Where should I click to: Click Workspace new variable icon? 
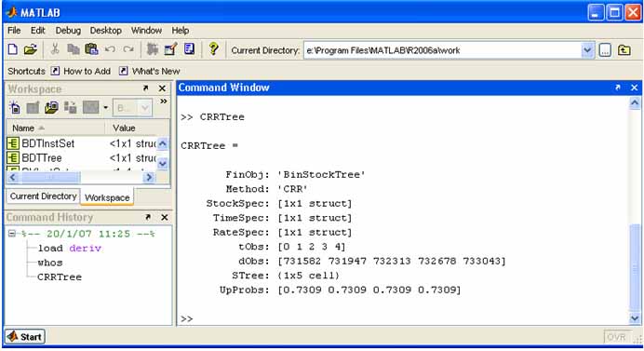coord(14,108)
